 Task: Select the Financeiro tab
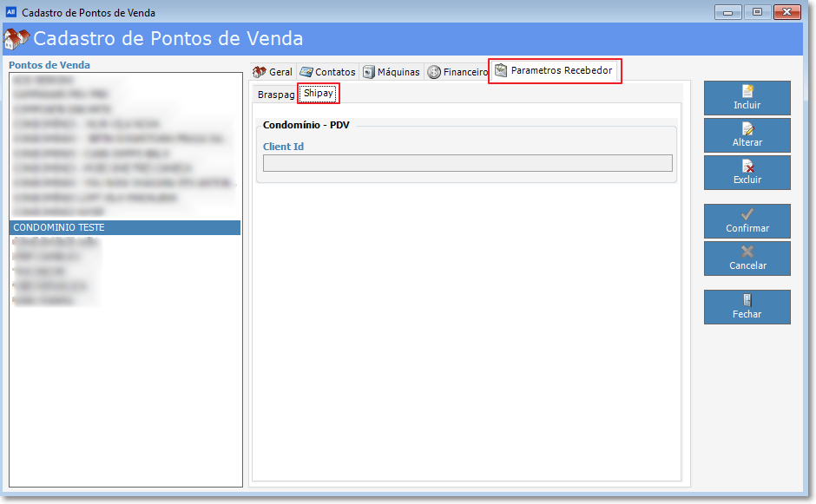click(457, 72)
